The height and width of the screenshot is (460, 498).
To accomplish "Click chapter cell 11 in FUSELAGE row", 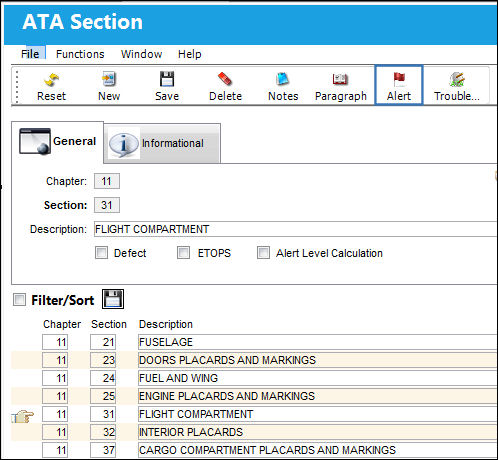I will (x=55, y=342).
